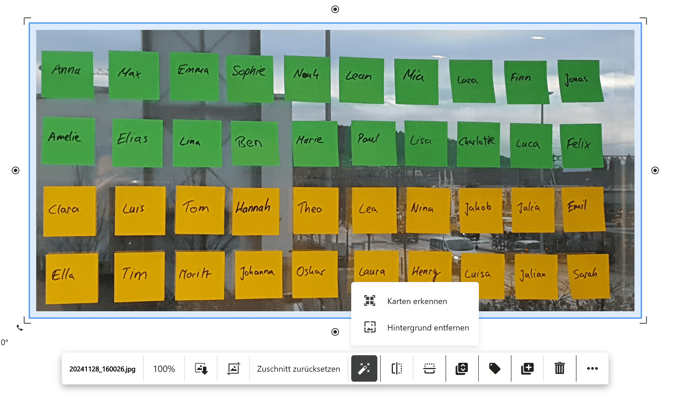Click the download image icon
This screenshot has width=688, height=404.
pyautogui.click(x=201, y=368)
